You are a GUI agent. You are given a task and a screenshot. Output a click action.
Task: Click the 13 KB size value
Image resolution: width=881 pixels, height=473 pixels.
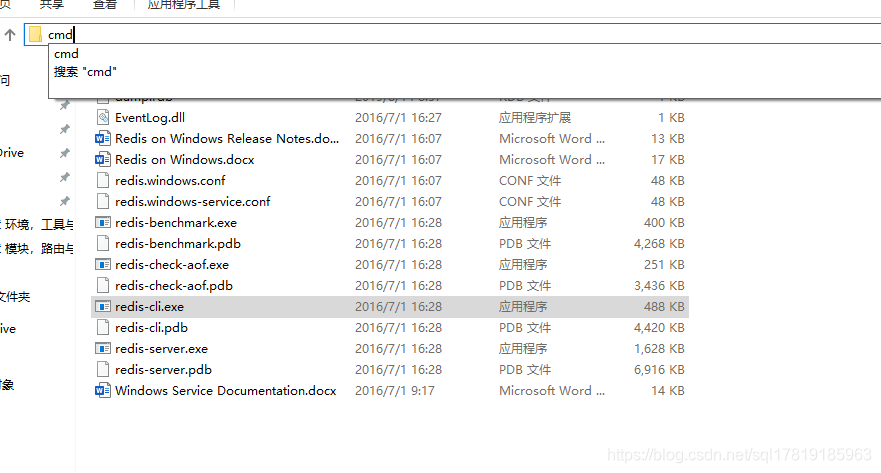(x=668, y=138)
